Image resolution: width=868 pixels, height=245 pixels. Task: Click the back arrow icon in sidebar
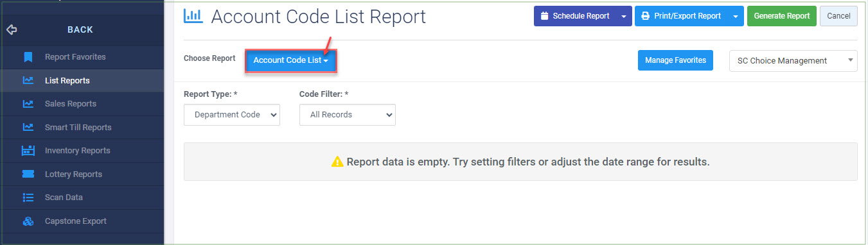coord(11,30)
